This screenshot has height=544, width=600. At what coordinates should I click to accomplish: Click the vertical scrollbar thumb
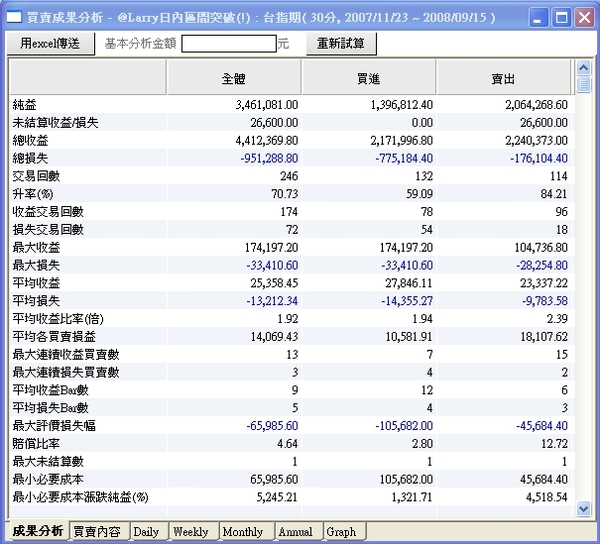point(584,84)
